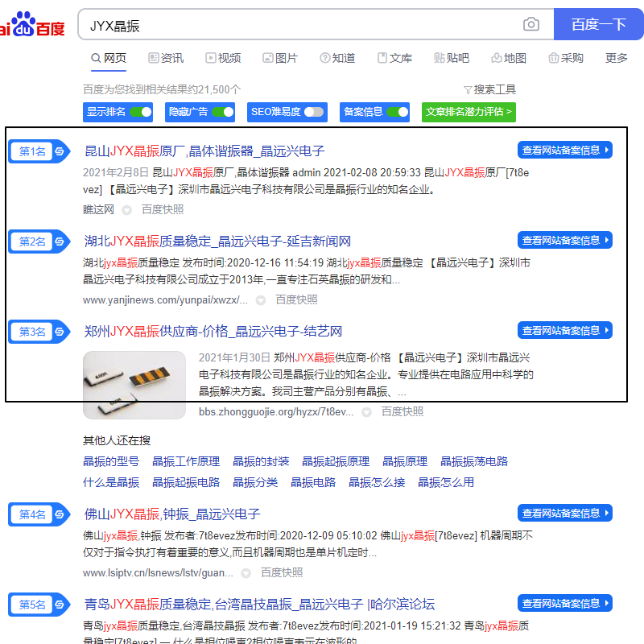The image size is (644, 644).
Task: Click 查看网站备案信息 for second result
Action: (x=565, y=240)
